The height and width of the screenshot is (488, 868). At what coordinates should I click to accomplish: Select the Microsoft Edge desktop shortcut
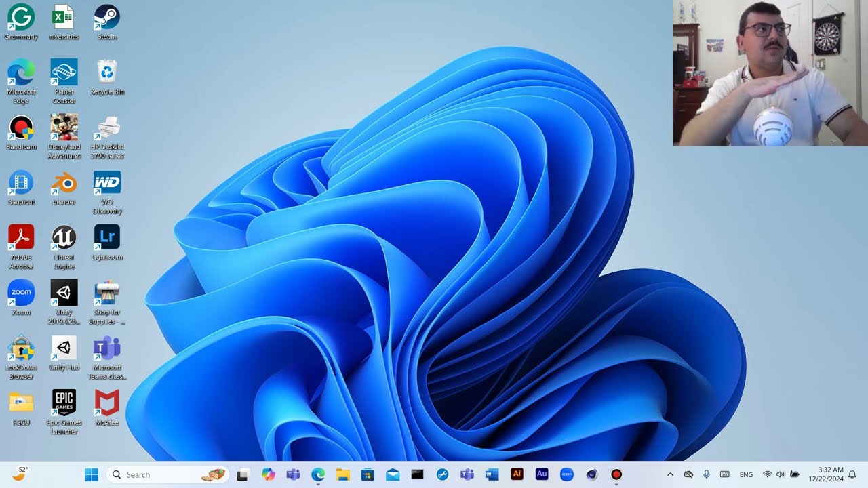21,81
